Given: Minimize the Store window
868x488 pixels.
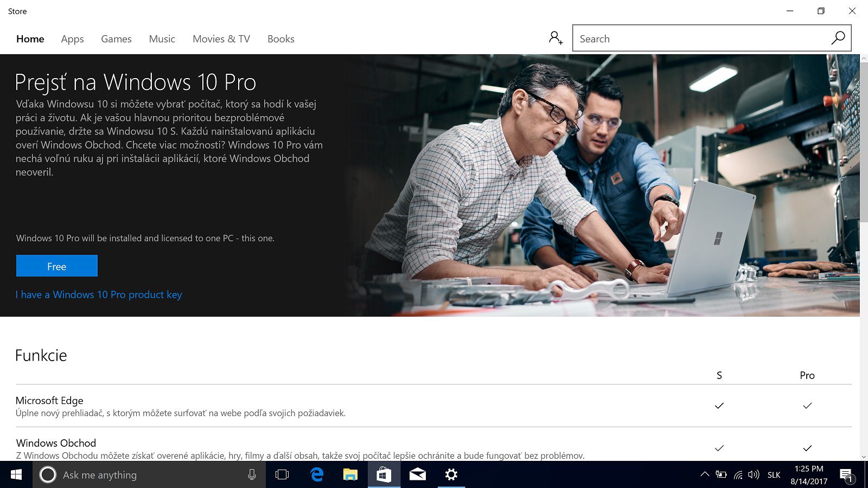Looking at the screenshot, I should (790, 11).
